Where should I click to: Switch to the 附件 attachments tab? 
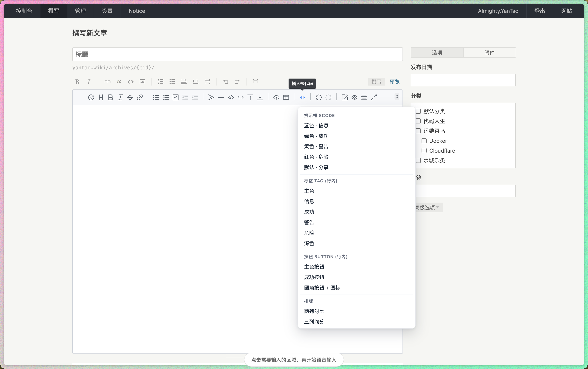489,53
